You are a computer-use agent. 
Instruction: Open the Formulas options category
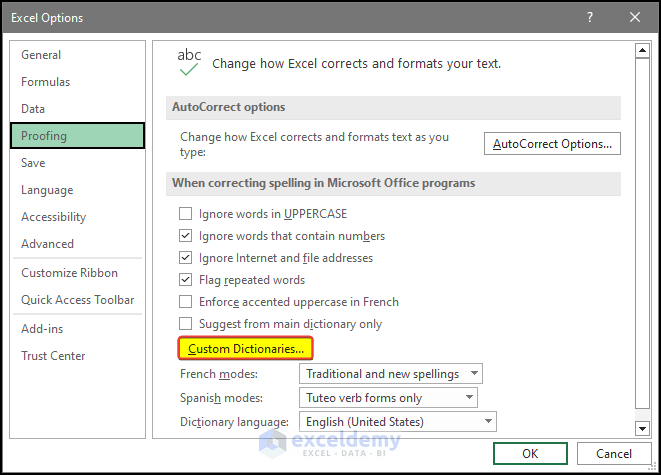tap(45, 82)
